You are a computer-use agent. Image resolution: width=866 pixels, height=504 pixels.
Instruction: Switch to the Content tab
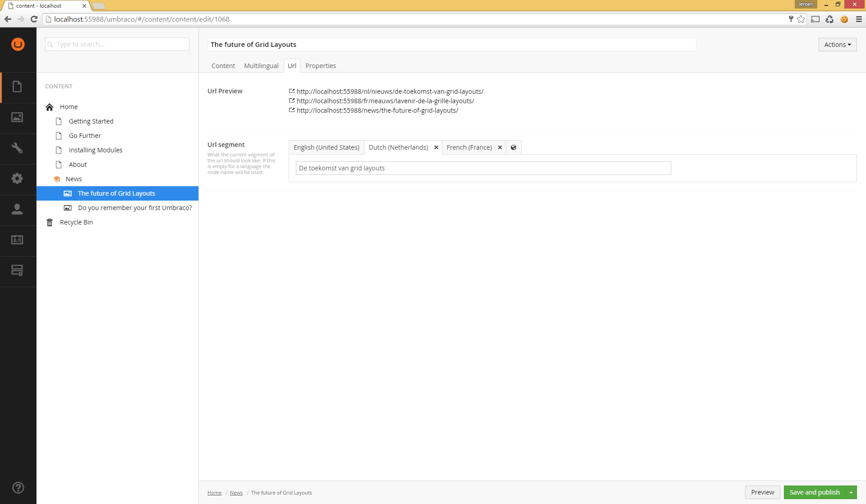pos(223,66)
